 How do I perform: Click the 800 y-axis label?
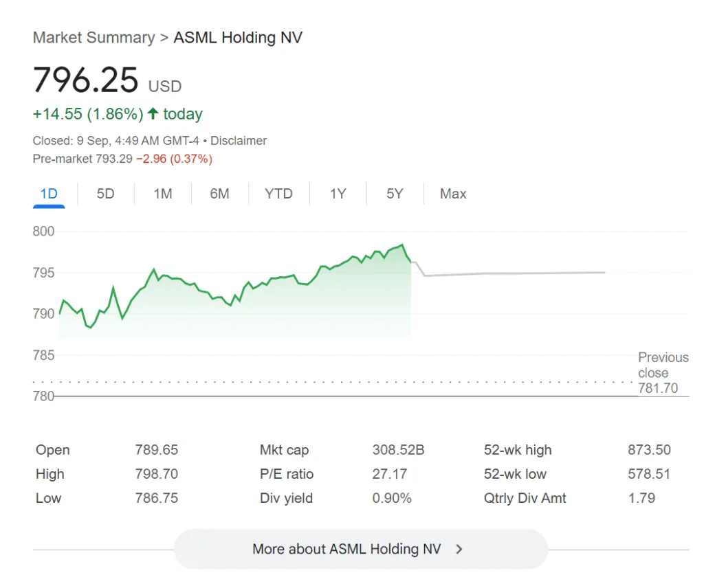pos(43,231)
